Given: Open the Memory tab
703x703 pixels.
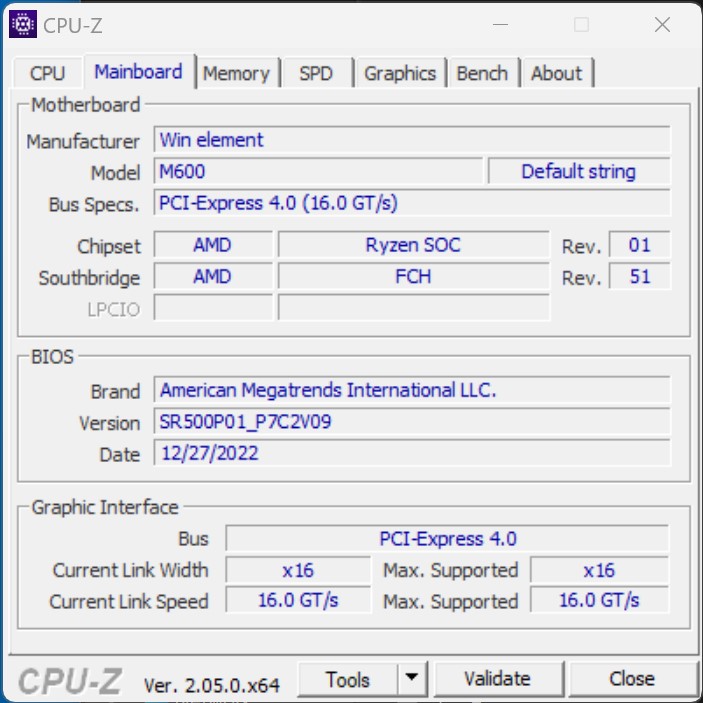Looking at the screenshot, I should click(237, 73).
